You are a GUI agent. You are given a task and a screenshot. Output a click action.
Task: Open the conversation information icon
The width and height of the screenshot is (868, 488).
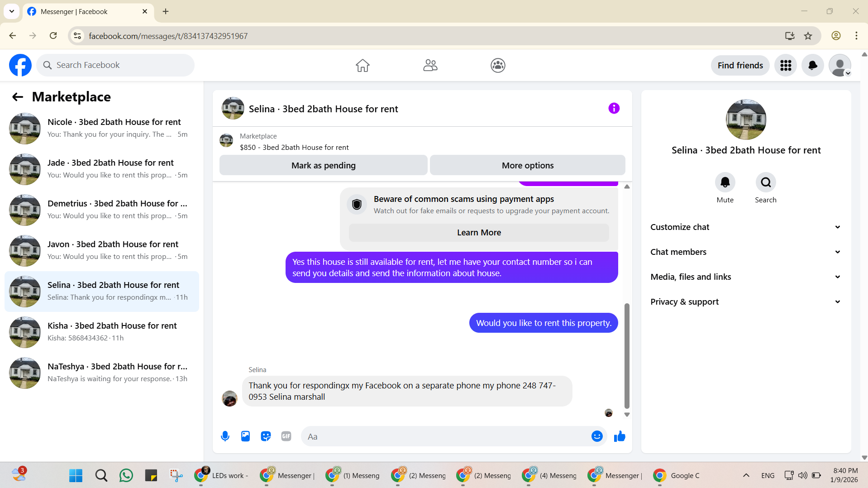point(614,108)
